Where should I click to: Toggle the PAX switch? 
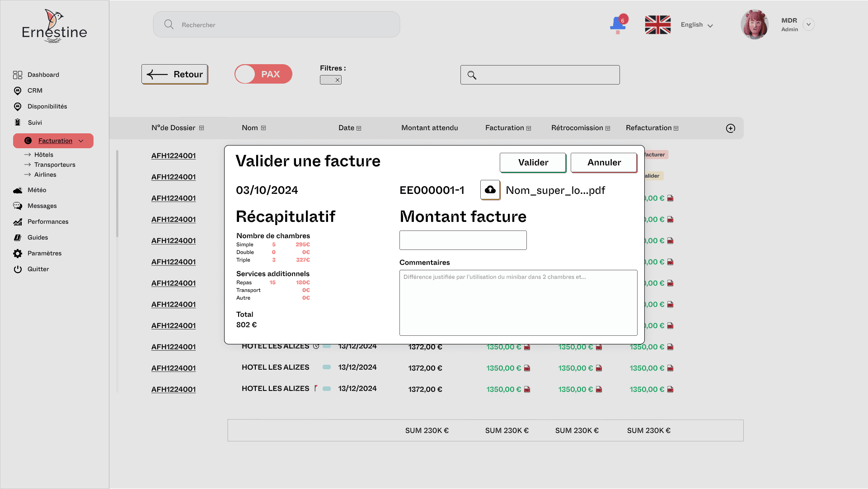click(263, 74)
